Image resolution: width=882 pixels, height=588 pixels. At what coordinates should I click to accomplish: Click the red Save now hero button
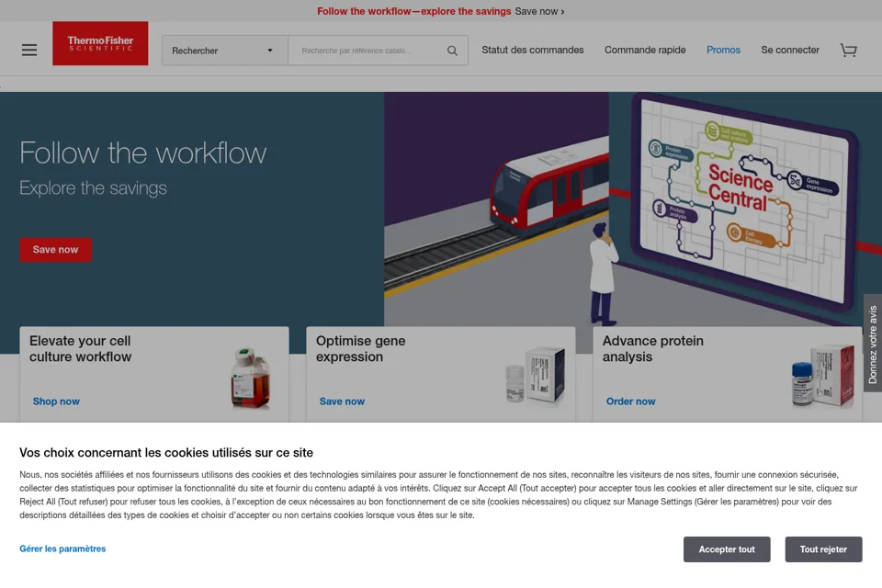(x=56, y=250)
